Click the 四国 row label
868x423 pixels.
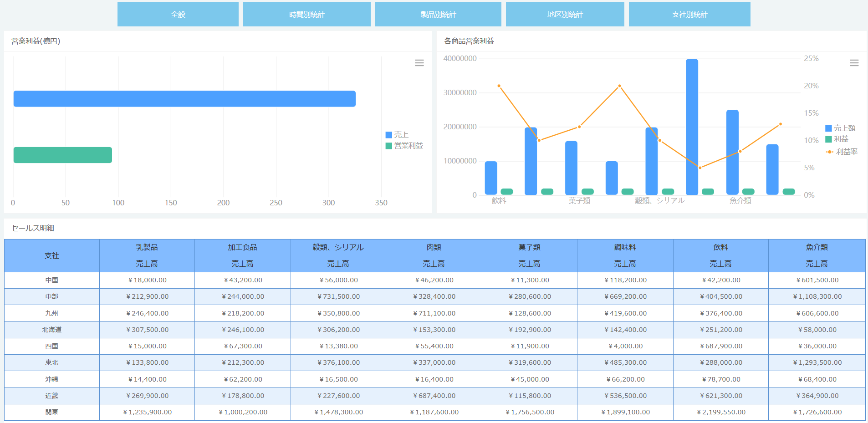coord(52,346)
